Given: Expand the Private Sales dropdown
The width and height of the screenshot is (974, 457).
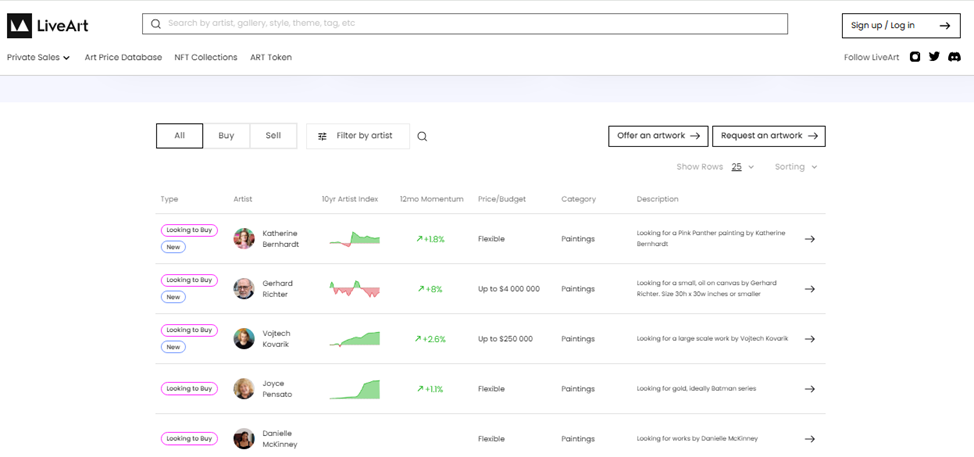Looking at the screenshot, I should [x=38, y=58].
